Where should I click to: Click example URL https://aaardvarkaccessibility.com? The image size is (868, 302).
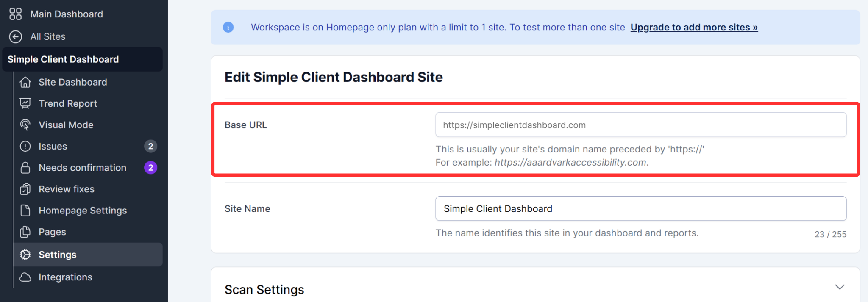570,163
